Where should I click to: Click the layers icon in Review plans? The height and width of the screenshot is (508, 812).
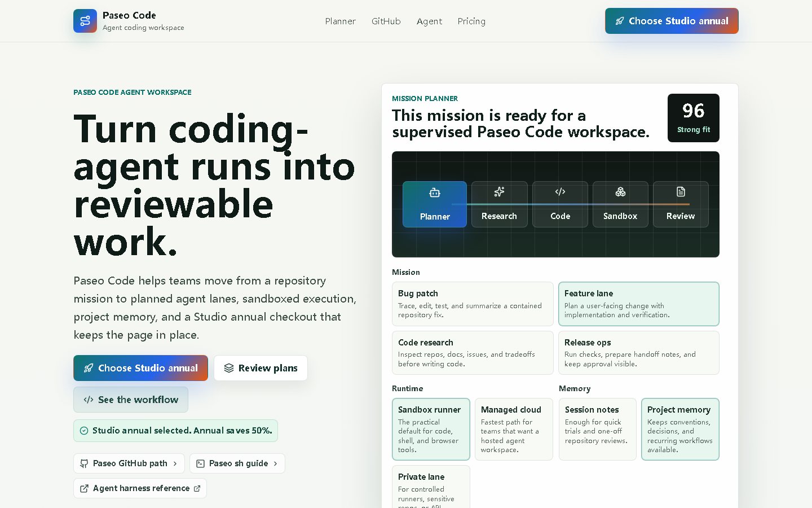click(x=229, y=368)
